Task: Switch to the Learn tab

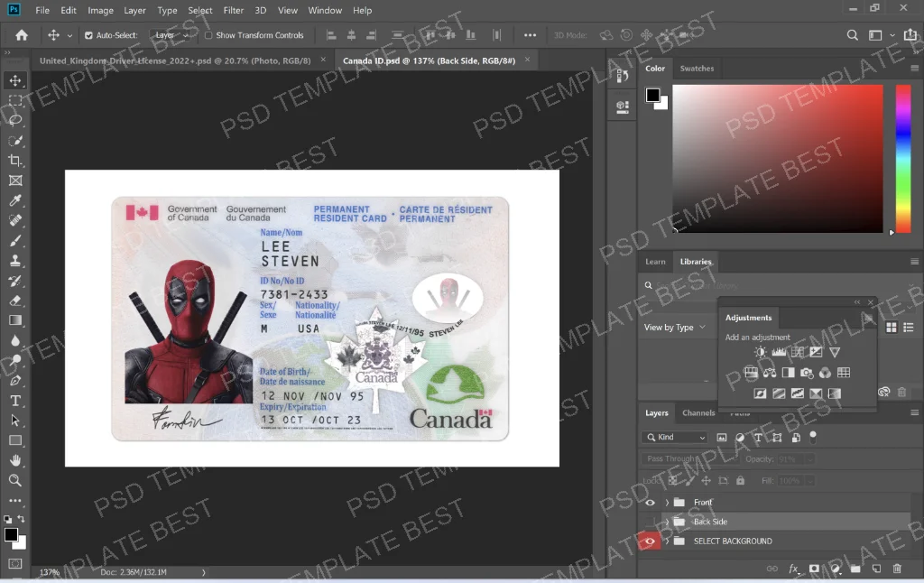Action: click(x=655, y=262)
